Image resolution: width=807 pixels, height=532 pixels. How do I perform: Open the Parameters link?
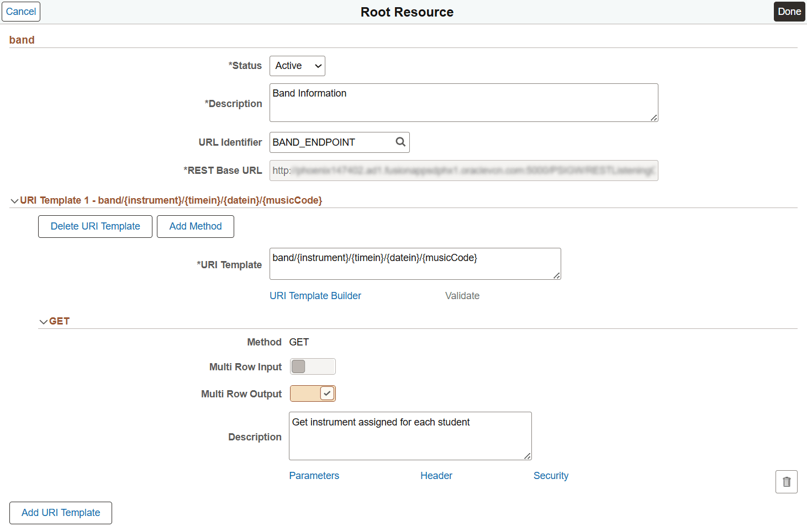(x=314, y=475)
